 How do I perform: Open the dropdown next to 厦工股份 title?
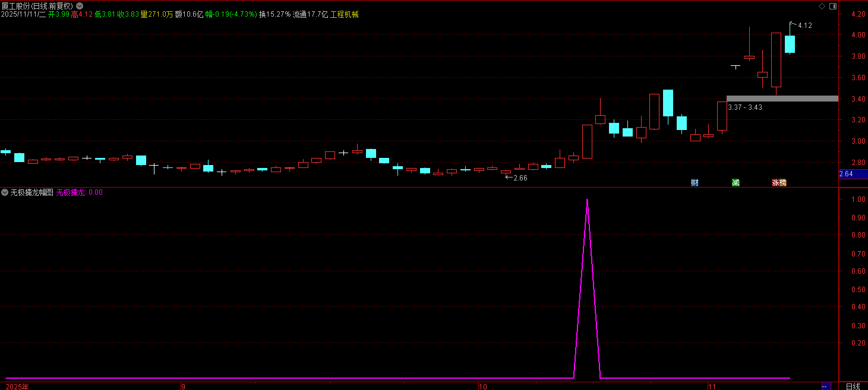pyautogui.click(x=80, y=6)
